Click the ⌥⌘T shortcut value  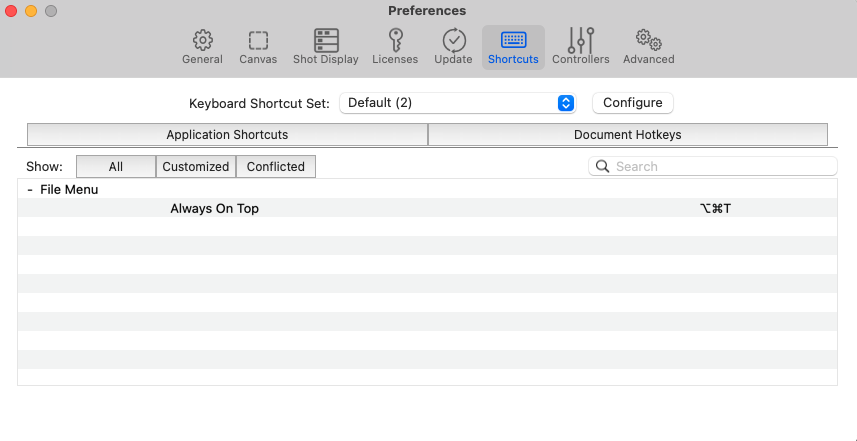[715, 208]
